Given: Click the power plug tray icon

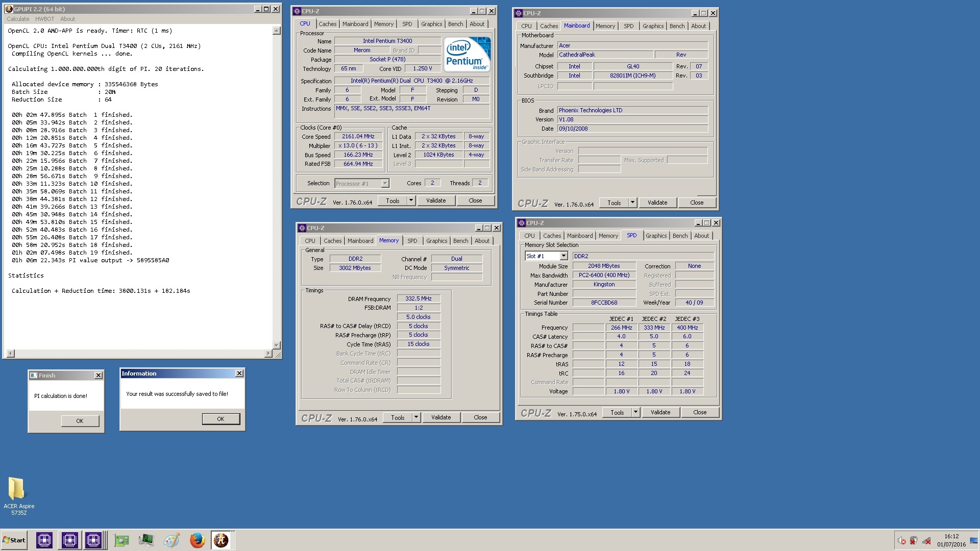Looking at the screenshot, I should (x=914, y=541).
